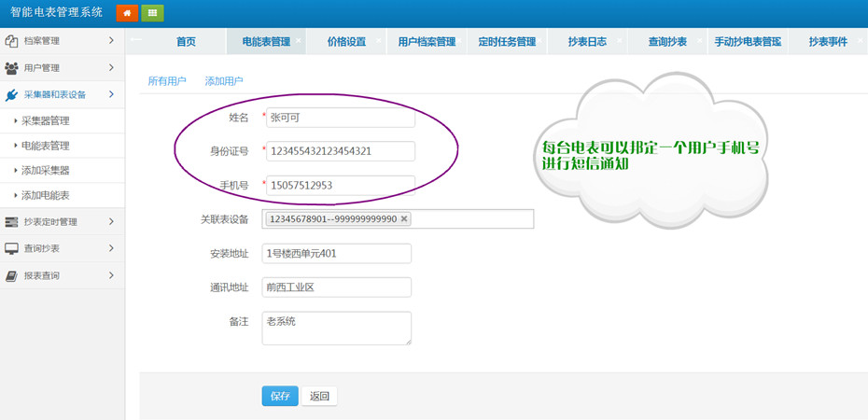Screen dimensions: 868x420
Task: Click the orange home icon button
Action: coord(126,13)
